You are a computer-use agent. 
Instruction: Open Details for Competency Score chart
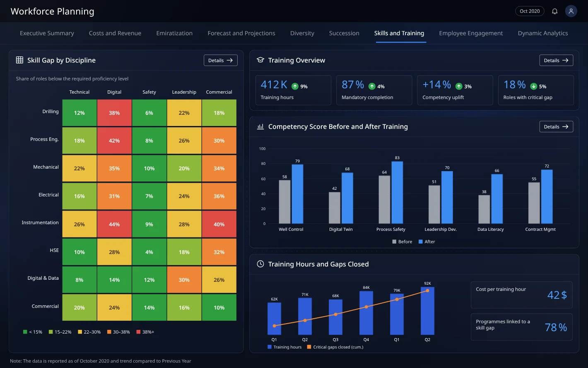[556, 126]
